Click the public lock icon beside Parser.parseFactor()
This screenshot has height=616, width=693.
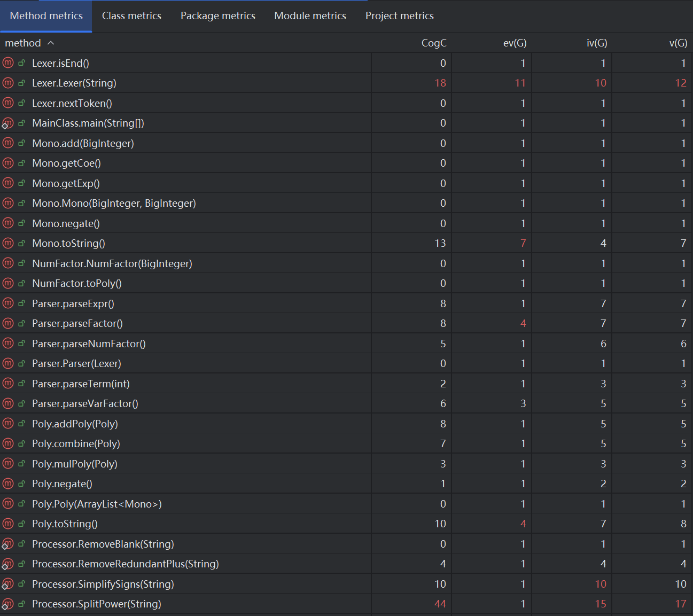22,324
